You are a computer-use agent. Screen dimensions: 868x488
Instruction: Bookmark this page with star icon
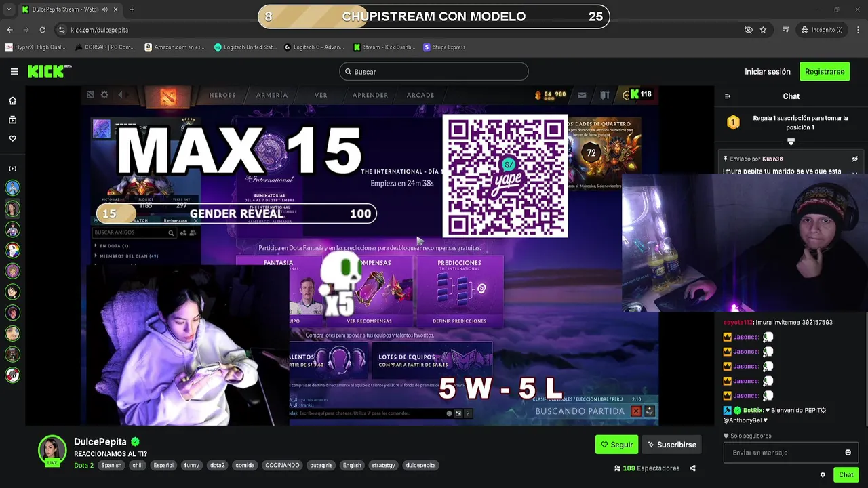[763, 30]
